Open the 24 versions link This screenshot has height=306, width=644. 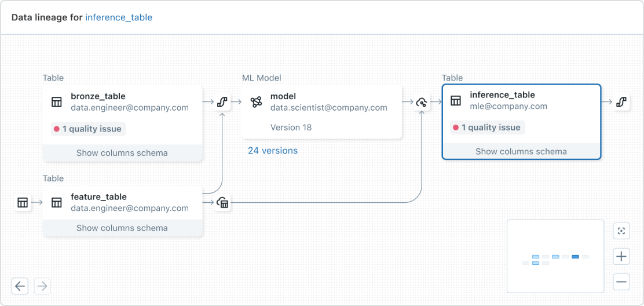273,151
